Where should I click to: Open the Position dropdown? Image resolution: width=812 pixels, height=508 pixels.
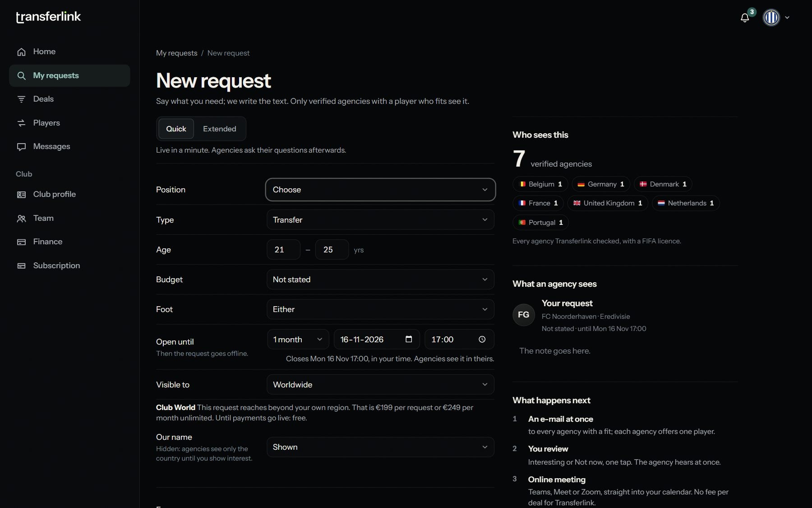click(380, 190)
